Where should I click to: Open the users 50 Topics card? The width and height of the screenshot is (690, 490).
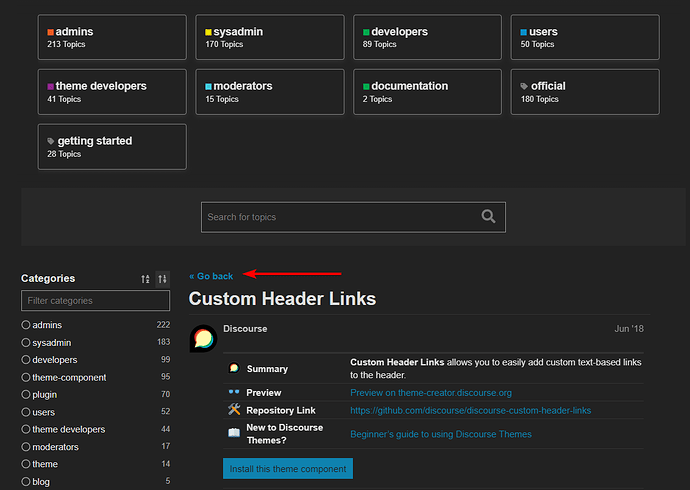585,37
